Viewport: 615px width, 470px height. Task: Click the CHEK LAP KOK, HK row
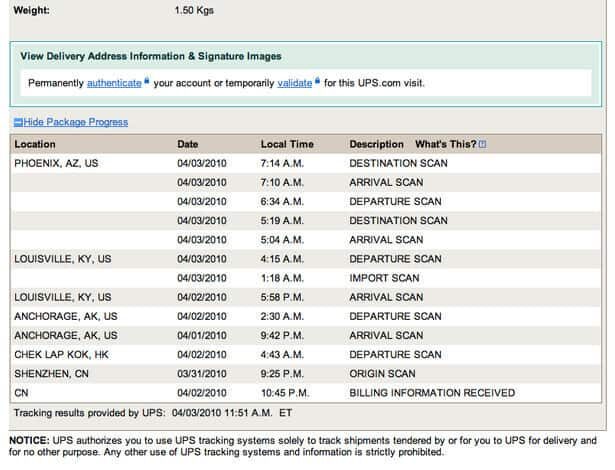point(306,355)
